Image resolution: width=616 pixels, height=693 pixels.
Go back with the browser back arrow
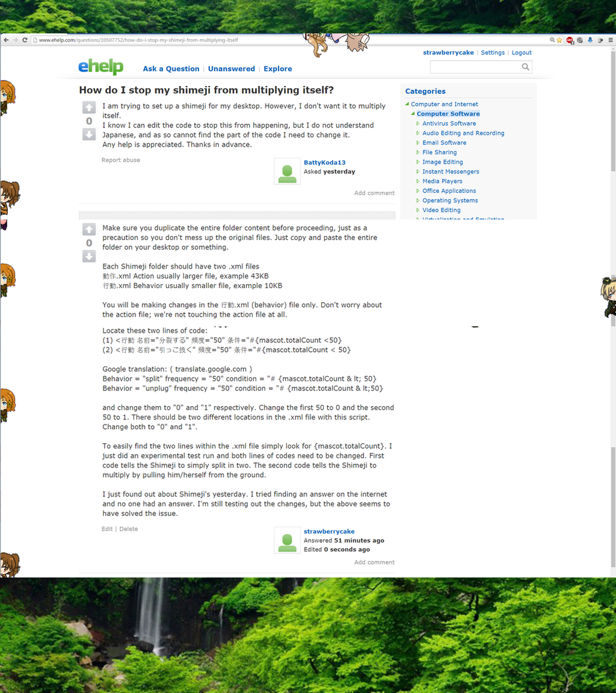(x=6, y=40)
